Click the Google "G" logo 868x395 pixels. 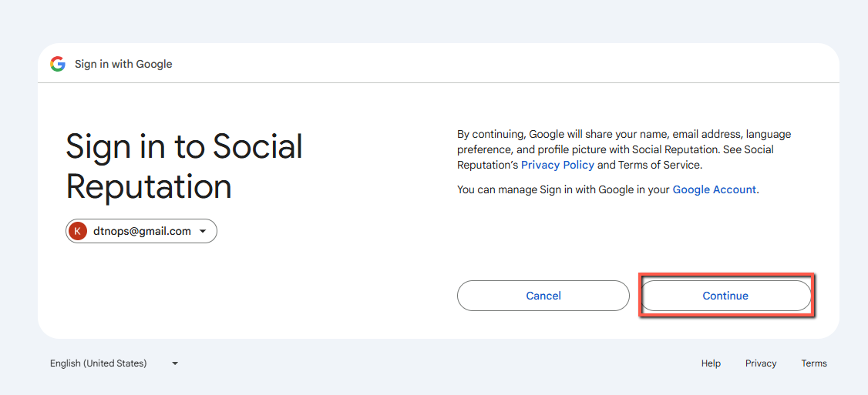pyautogui.click(x=58, y=64)
